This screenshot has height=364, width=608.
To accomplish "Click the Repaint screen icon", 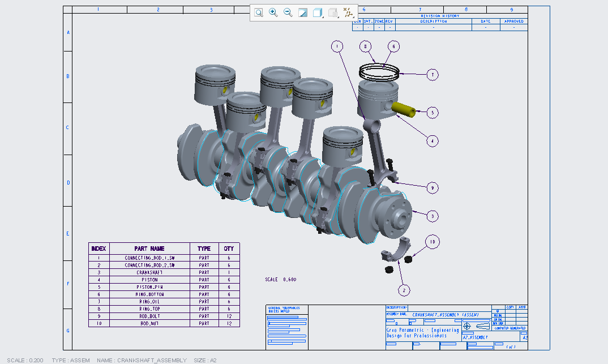I will point(303,12).
